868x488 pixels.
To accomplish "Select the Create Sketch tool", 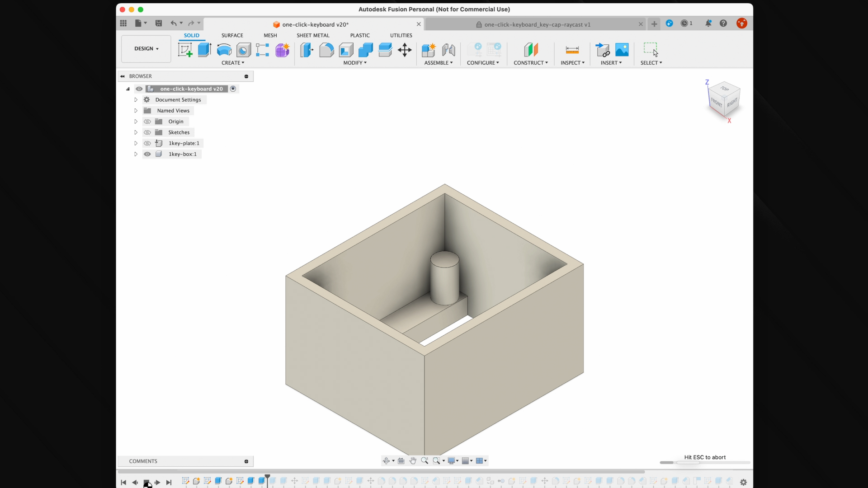I will pyautogui.click(x=185, y=50).
